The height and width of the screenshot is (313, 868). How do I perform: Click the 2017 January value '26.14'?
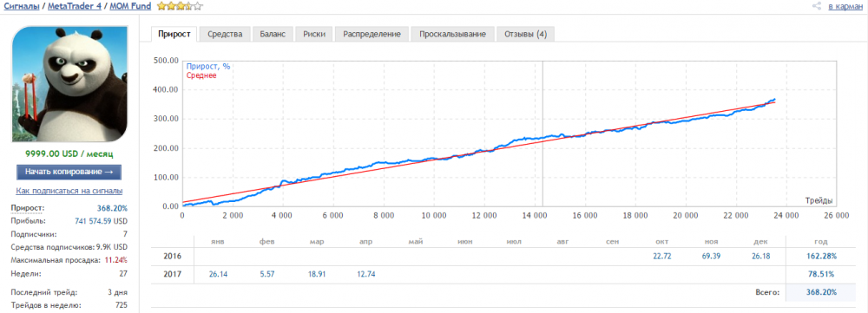(218, 274)
